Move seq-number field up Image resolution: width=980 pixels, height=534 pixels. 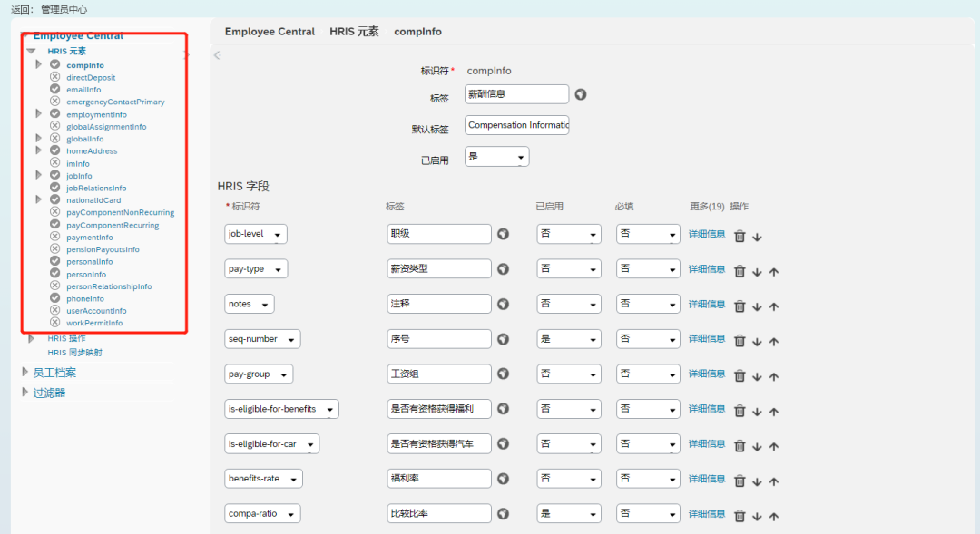point(774,342)
